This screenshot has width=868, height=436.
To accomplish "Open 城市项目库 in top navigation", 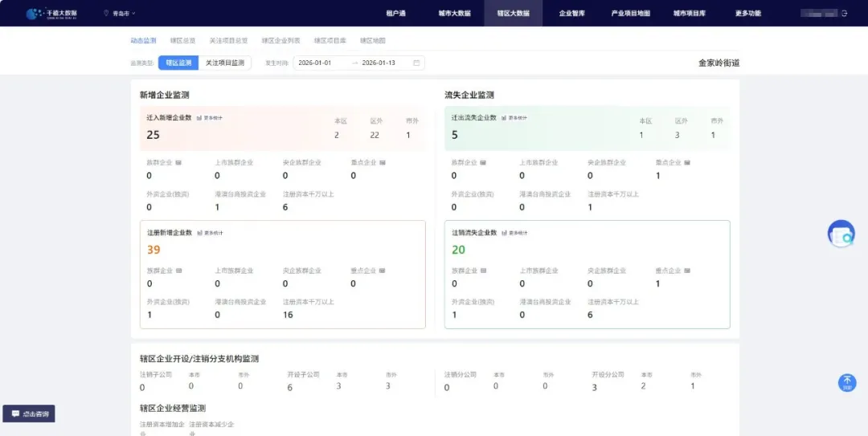I will click(x=690, y=14).
